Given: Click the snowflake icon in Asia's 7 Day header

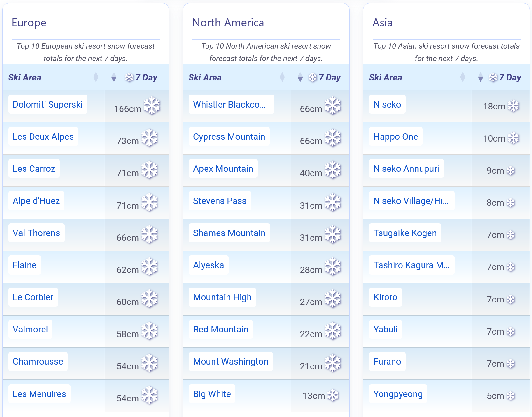Looking at the screenshot, I should click(493, 77).
